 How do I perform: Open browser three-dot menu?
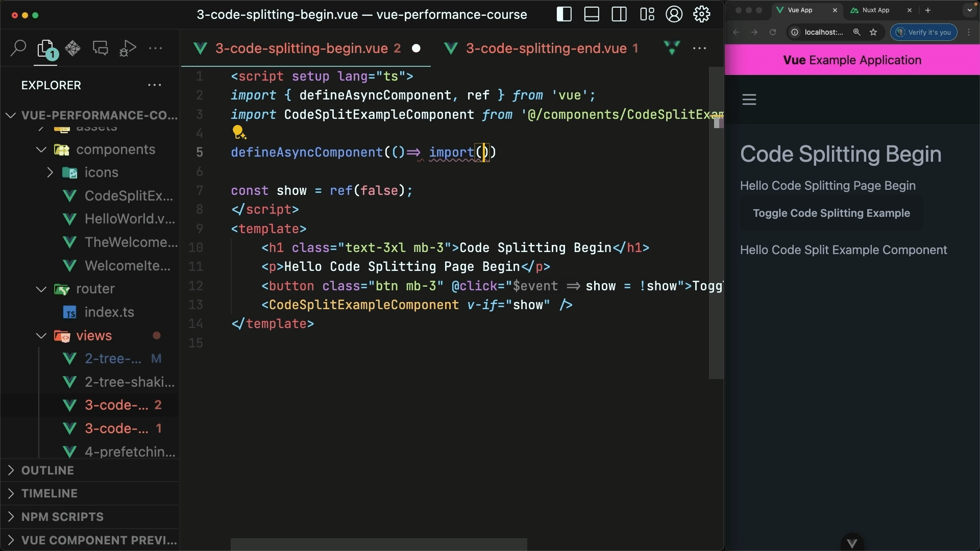coord(969,32)
